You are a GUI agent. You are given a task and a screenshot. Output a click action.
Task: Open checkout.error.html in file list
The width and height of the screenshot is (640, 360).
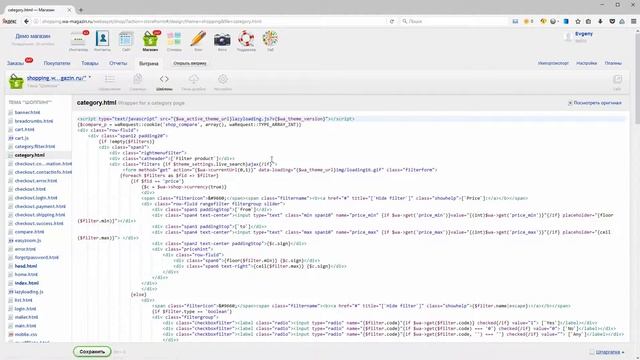[x=36, y=181]
